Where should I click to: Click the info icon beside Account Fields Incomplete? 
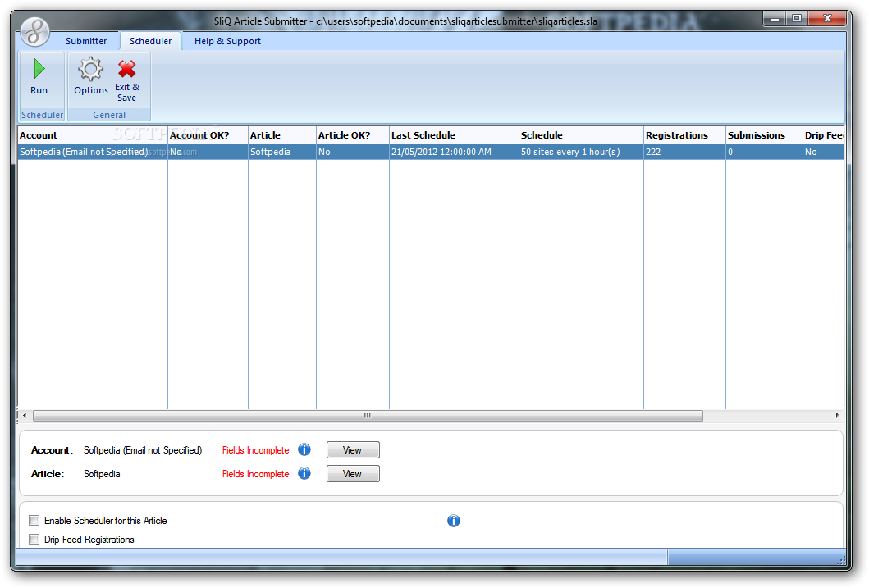pos(304,449)
